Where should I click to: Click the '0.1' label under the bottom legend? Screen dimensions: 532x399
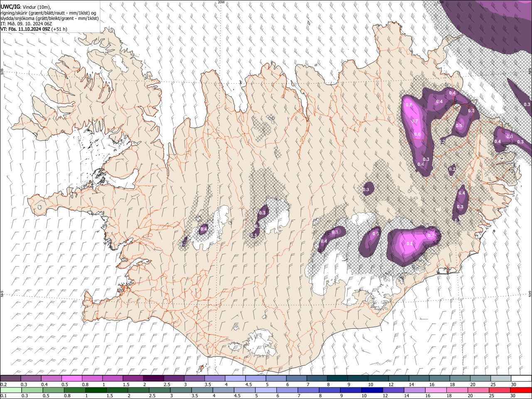point(3,396)
